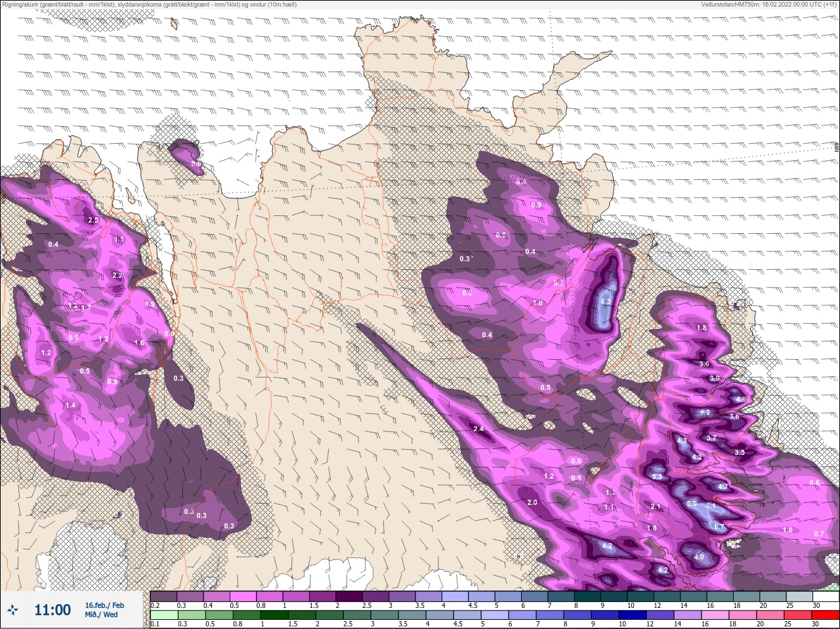Screen dimensions: 840x629
Task: Click the 3.7 precipitation value on the map
Action: pos(711,438)
